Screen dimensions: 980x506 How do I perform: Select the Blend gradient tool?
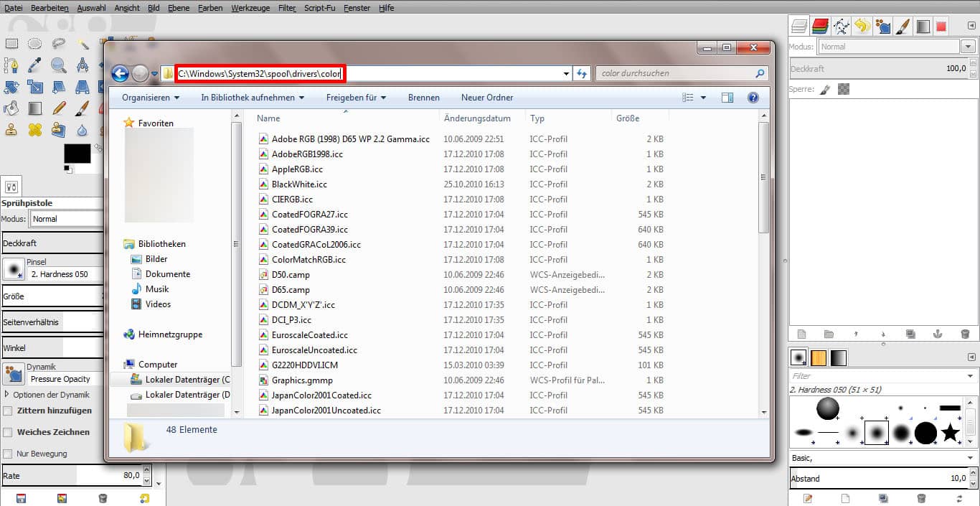pos(34,108)
